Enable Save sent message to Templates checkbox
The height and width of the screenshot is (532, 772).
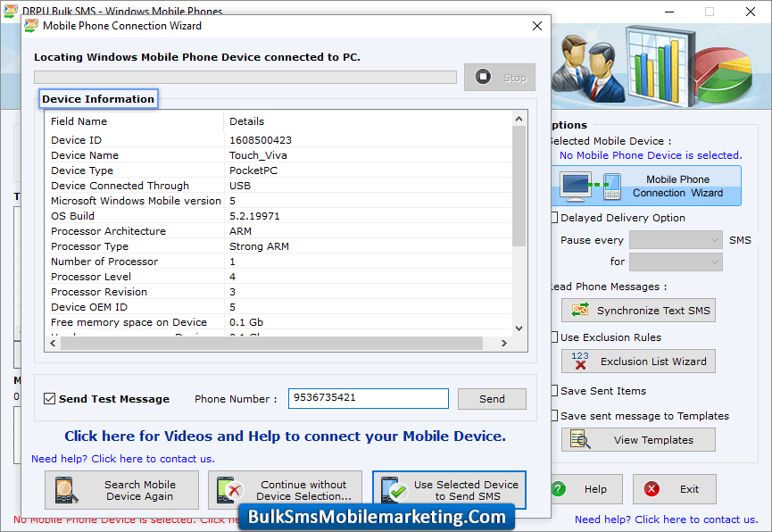tap(554, 415)
